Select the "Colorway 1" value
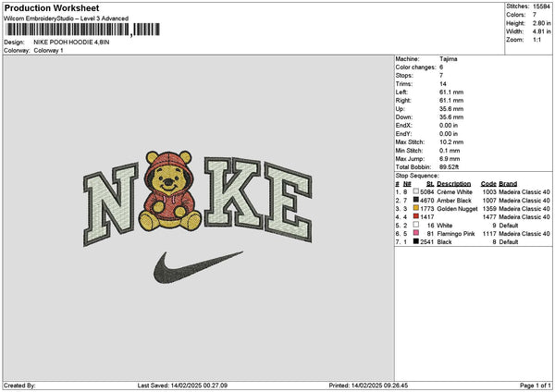The image size is (555, 392). click(x=48, y=51)
